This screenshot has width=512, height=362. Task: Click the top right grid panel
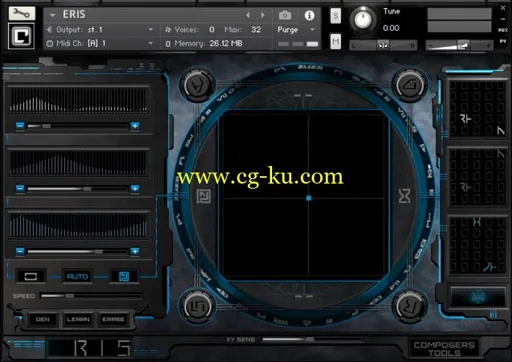477,108
